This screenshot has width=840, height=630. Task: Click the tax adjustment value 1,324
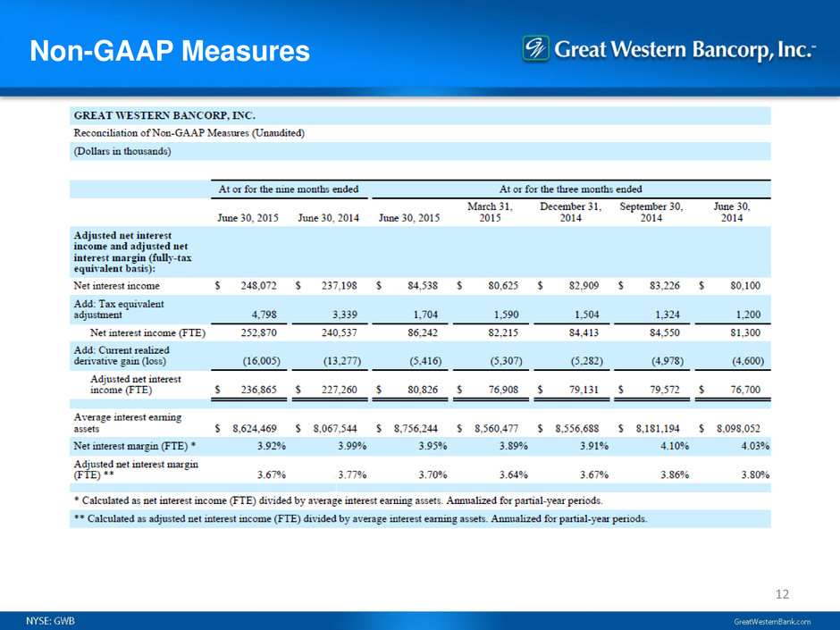(667, 315)
